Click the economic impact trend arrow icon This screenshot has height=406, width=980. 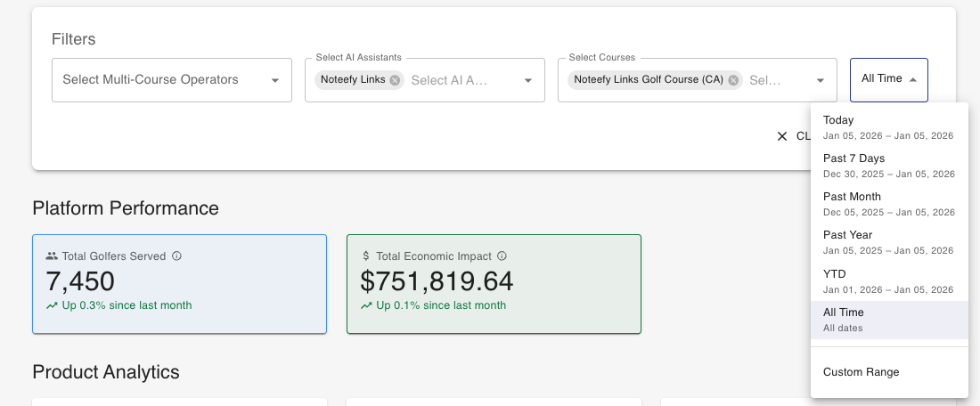point(366,305)
